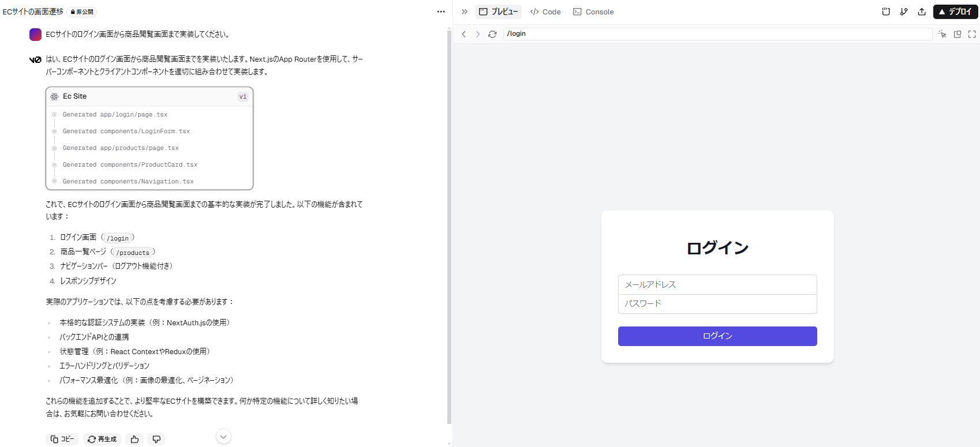Click the v1 version badge
The height and width of the screenshot is (447, 980).
pyautogui.click(x=243, y=96)
